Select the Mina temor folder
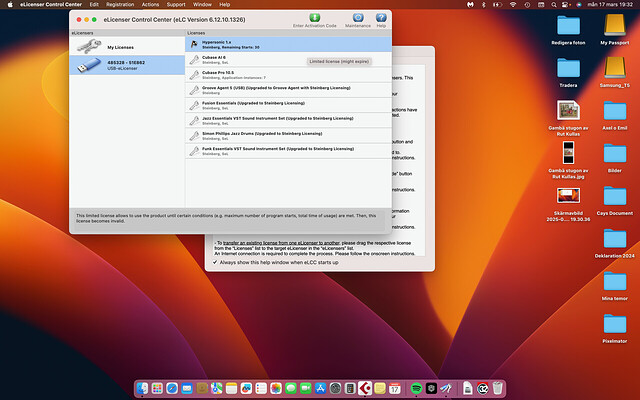 tap(615, 281)
